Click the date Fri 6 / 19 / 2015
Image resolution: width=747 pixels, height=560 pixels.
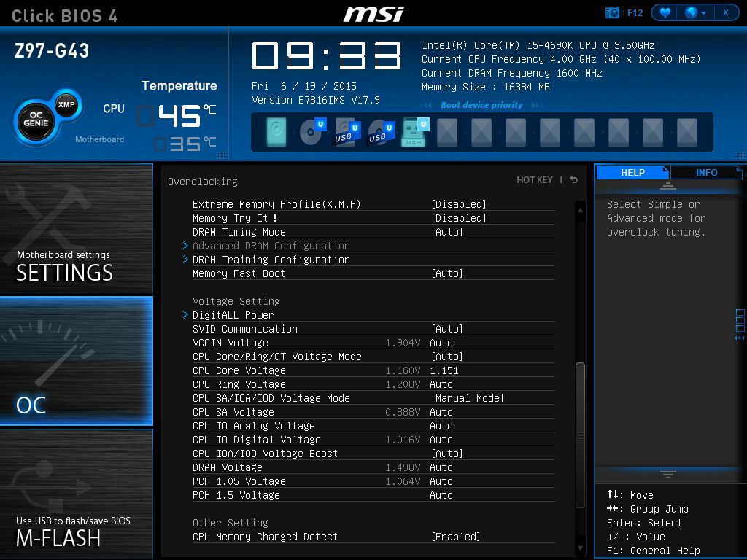304,86
